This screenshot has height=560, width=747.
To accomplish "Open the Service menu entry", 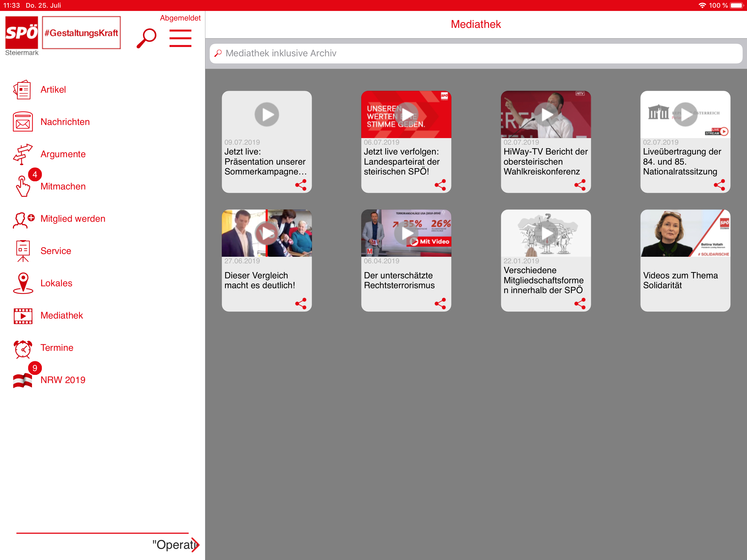I will pos(56,251).
